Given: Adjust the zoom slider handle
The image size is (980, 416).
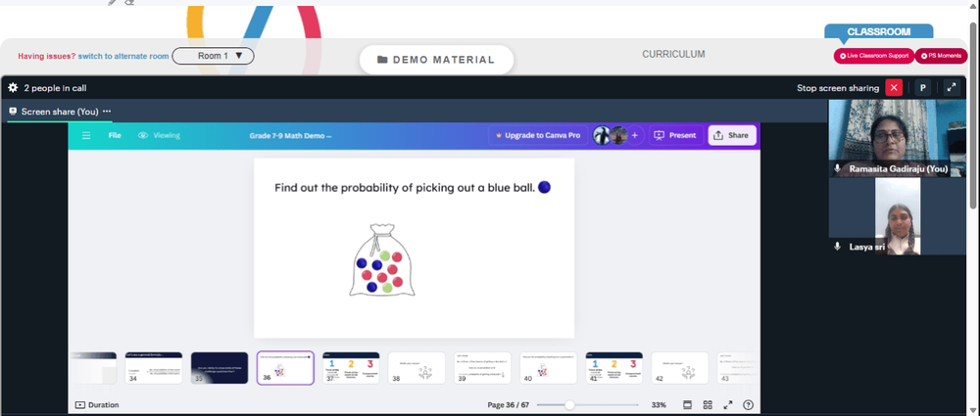Looking at the screenshot, I should [x=569, y=405].
